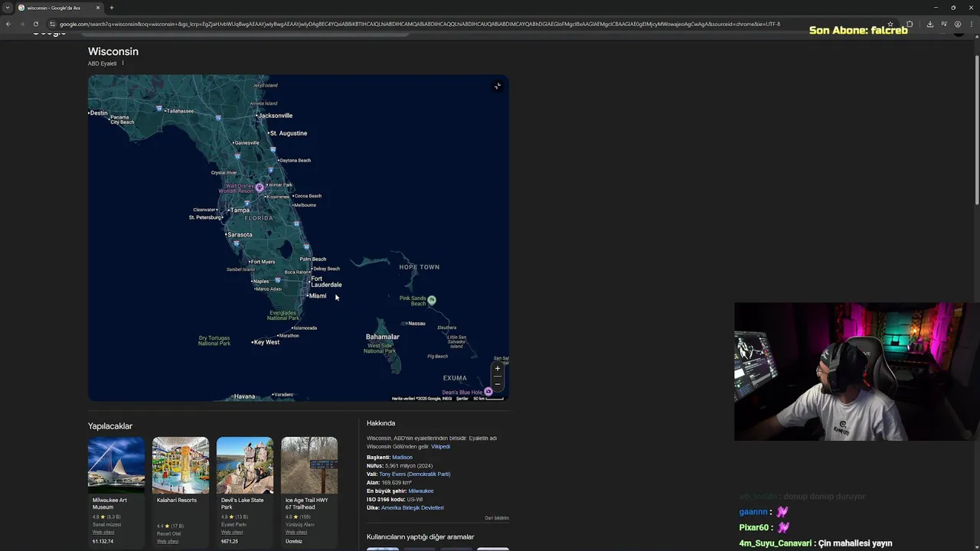Open more options next to ABD Eyaleti
Viewport: 980px width, 551px height.
click(122, 64)
